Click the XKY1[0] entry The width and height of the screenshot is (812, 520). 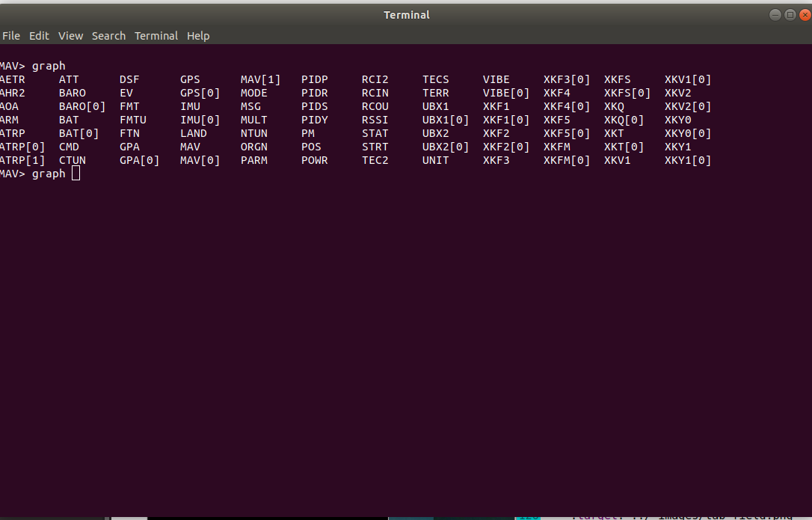point(687,160)
